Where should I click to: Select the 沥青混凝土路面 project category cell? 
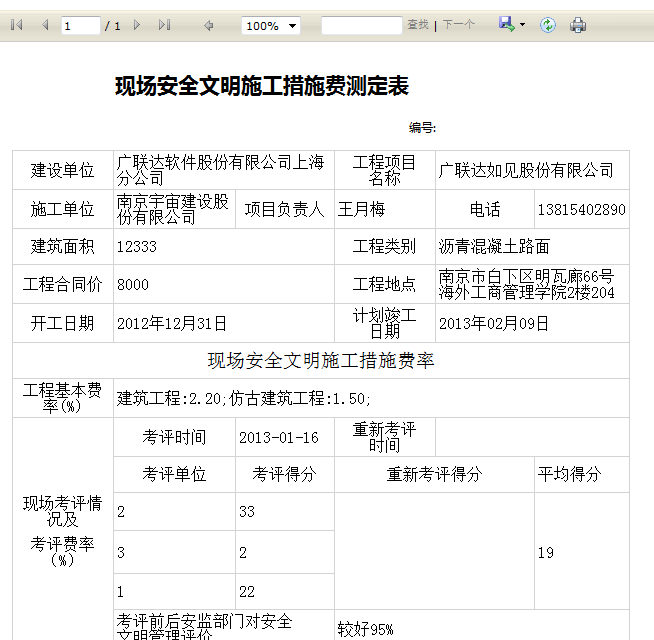(x=532, y=247)
